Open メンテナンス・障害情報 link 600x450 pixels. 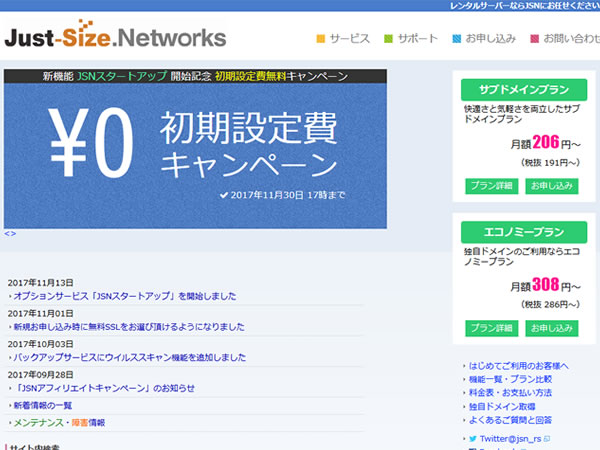point(59,423)
